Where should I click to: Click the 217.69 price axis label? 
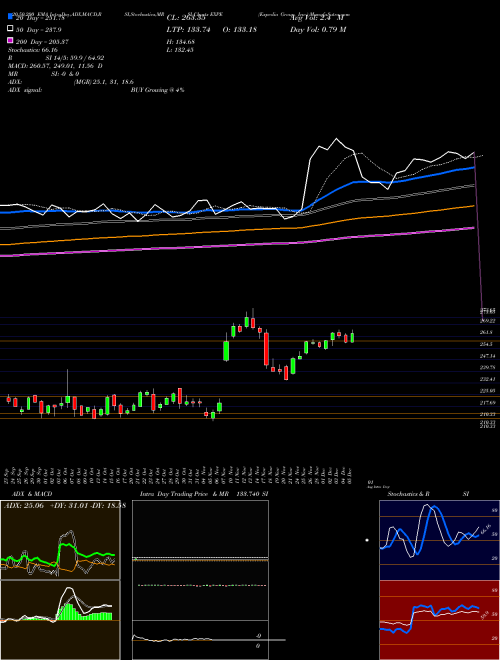click(x=488, y=403)
